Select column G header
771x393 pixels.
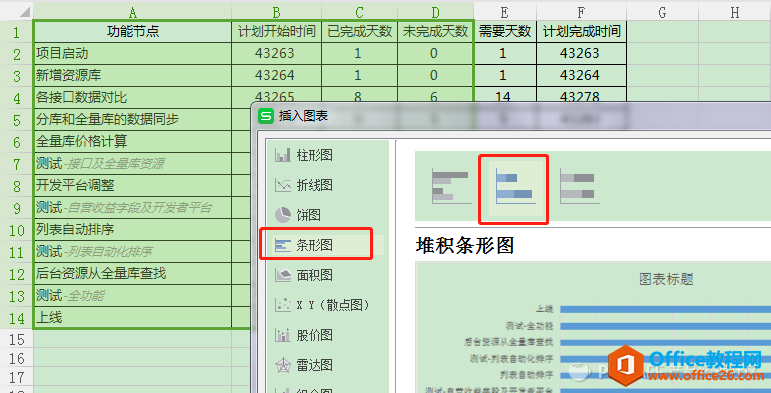point(662,12)
